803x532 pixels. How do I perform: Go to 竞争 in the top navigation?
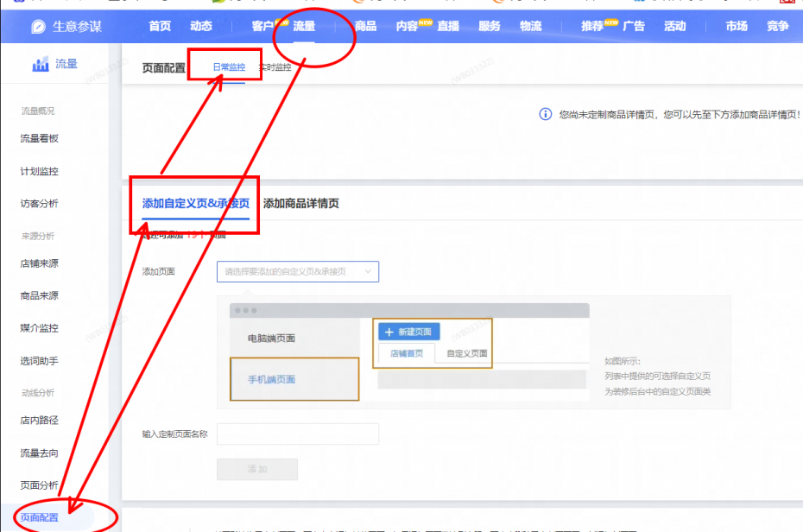[x=778, y=26]
